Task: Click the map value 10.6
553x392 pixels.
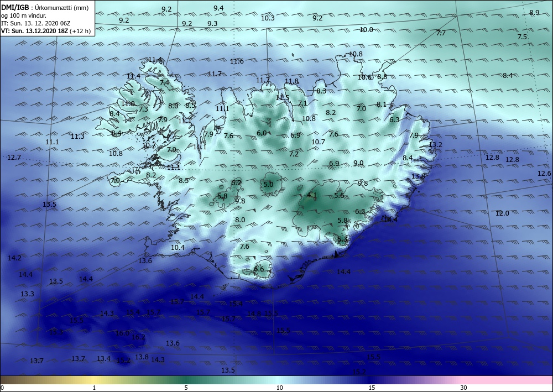Action: click(364, 77)
